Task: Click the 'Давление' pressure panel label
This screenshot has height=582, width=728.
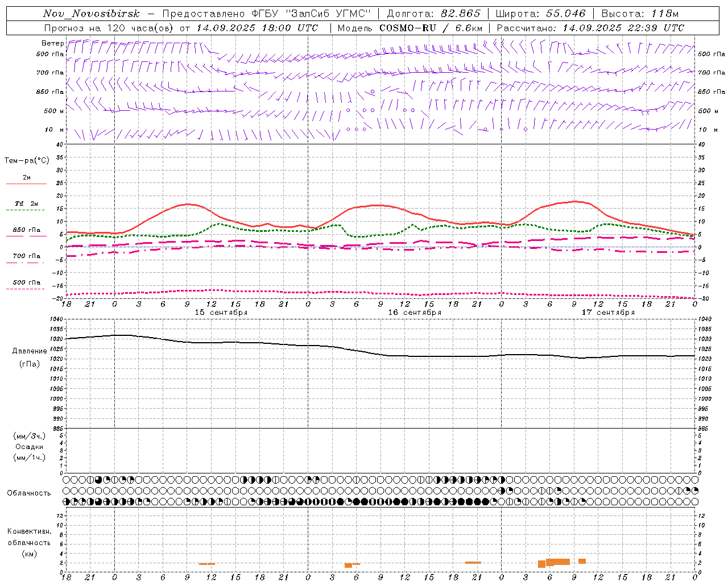Action: click(x=30, y=351)
